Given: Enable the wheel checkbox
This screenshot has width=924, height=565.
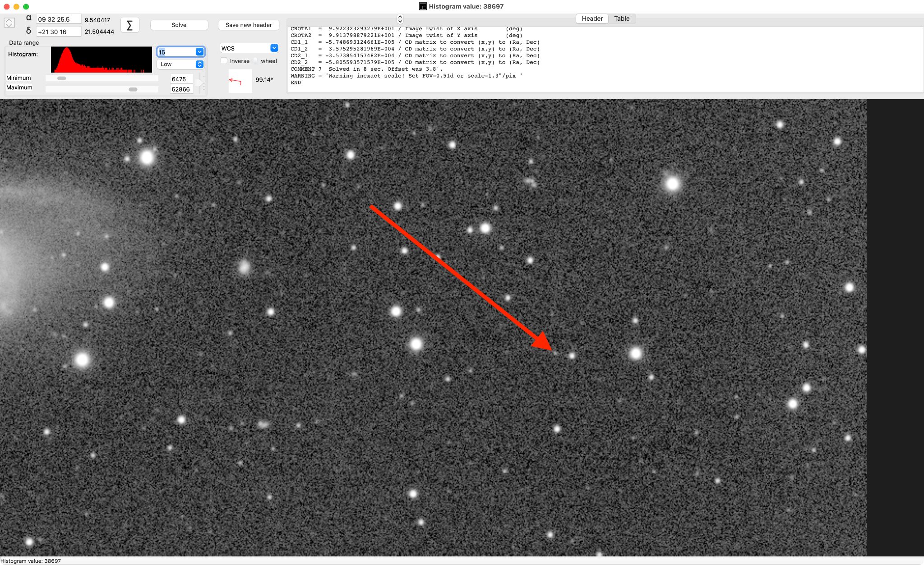Looking at the screenshot, I should [256, 61].
